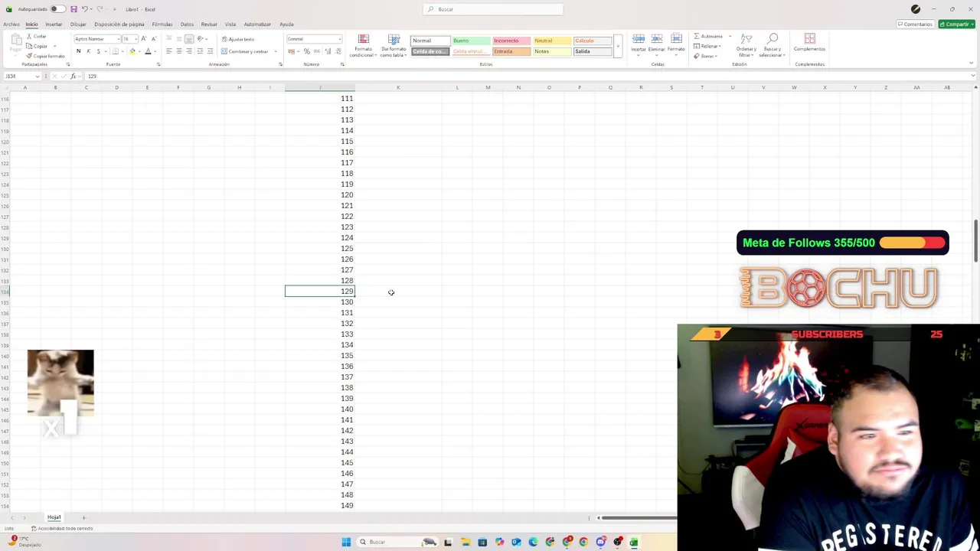
Task: Decrease font size with the smaller A icon
Action: pyautogui.click(x=154, y=39)
